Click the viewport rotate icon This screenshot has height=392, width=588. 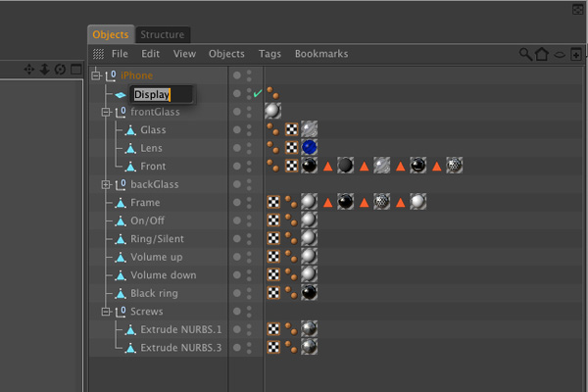pos(60,70)
